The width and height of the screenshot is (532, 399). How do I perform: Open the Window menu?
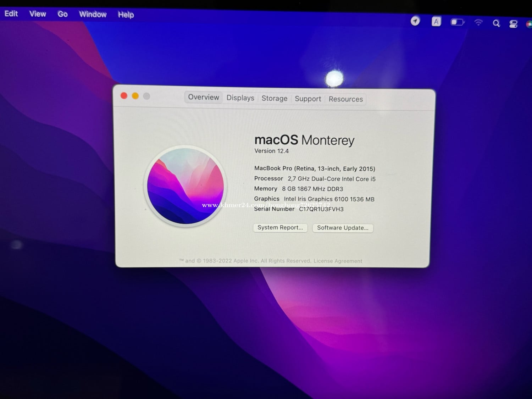(93, 15)
